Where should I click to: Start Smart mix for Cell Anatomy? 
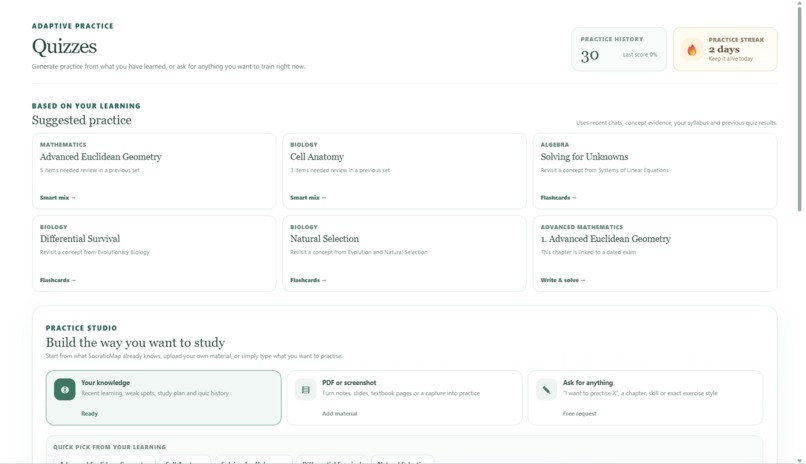tap(308, 198)
